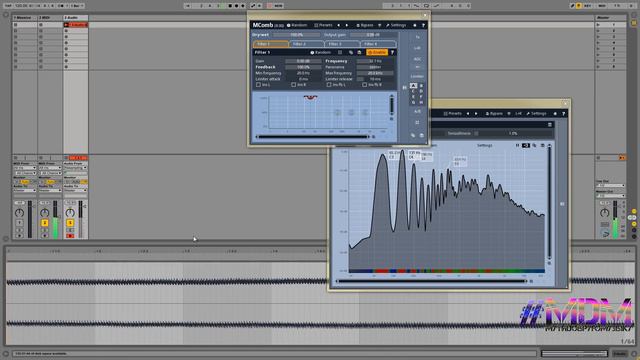Screen dimensions: 640x360
Task: Open Audio To dropdown on track 3 Audio
Action: 76,190
